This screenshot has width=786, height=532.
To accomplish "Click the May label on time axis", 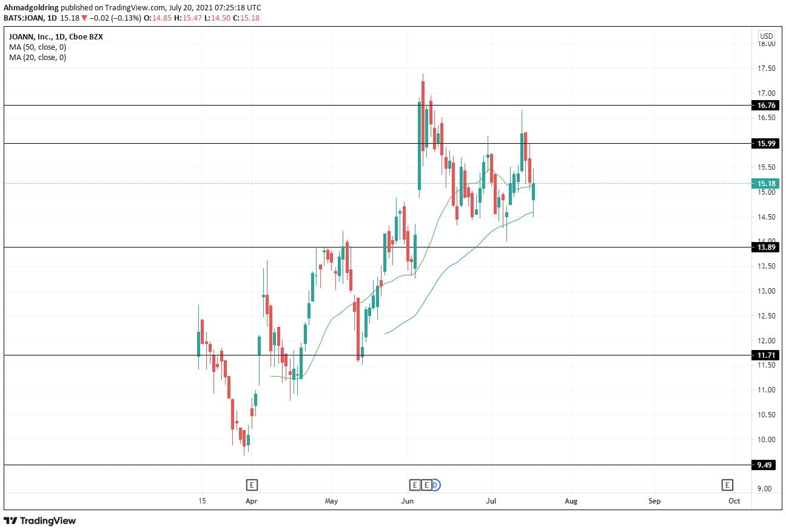I will point(331,501).
